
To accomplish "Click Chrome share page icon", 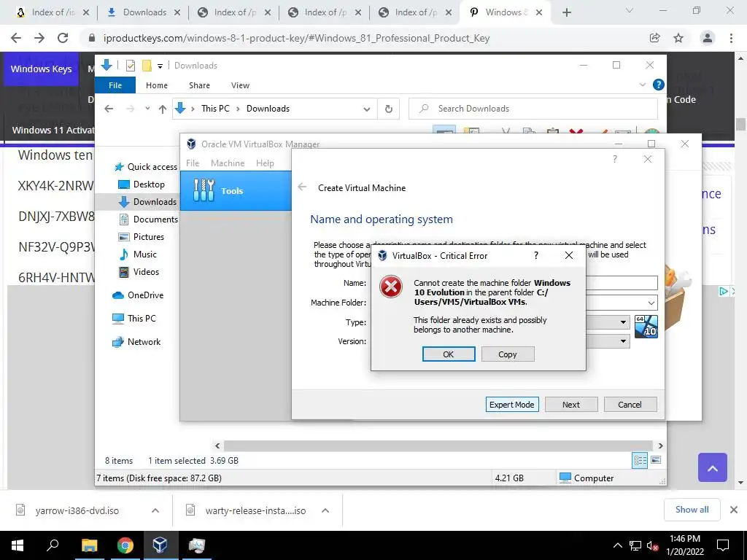I will pyautogui.click(x=654, y=38).
